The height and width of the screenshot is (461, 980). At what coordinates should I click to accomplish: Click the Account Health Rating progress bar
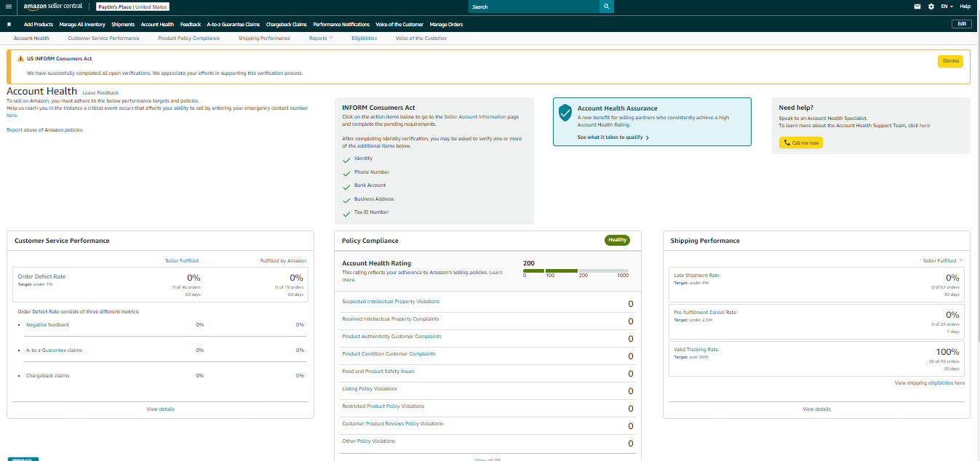point(575,271)
